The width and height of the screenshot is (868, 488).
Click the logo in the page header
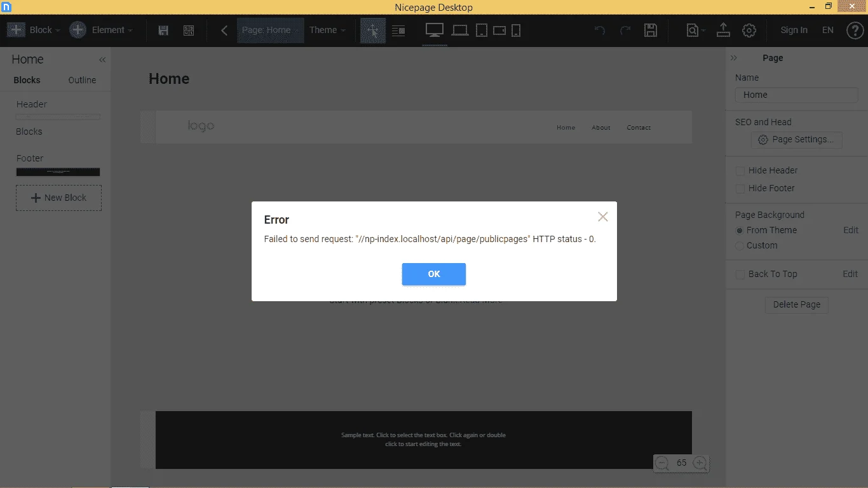(x=201, y=126)
